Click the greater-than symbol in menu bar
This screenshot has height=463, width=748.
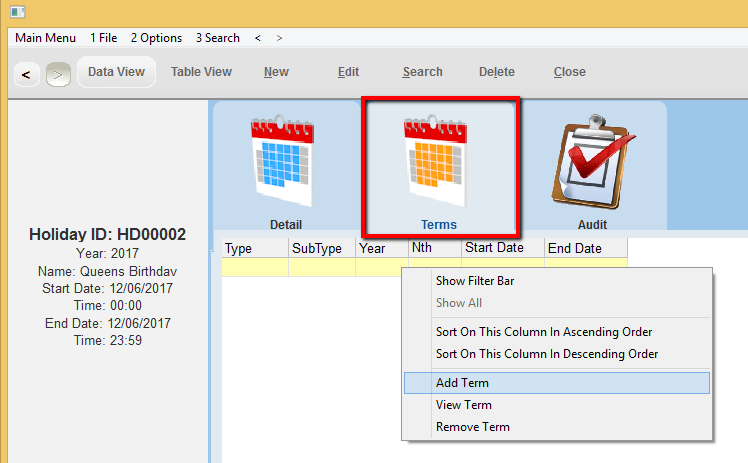pos(279,38)
